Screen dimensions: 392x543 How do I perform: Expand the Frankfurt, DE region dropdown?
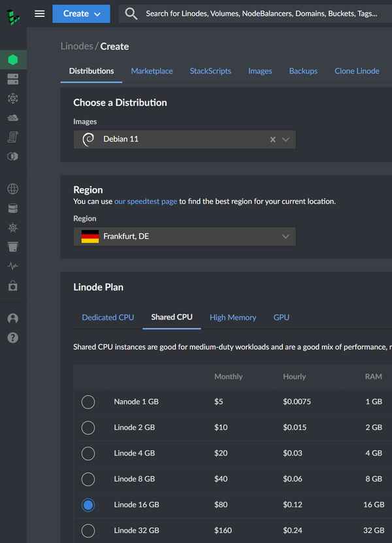(x=286, y=237)
